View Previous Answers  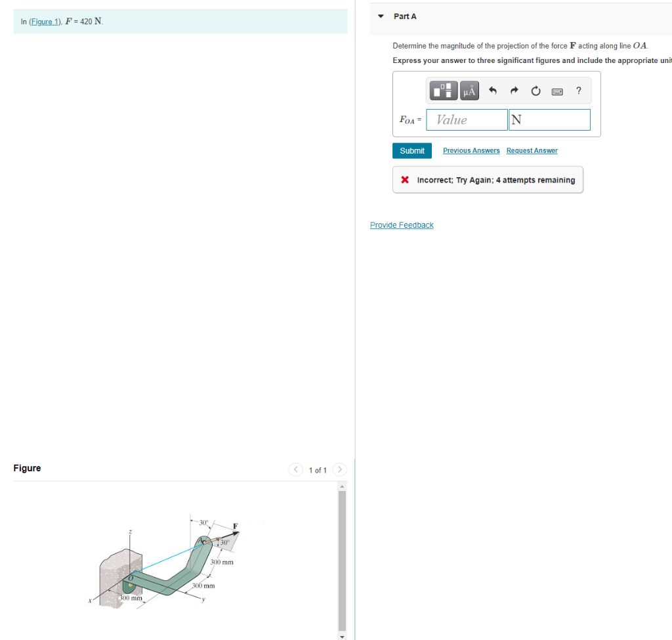coord(471,150)
